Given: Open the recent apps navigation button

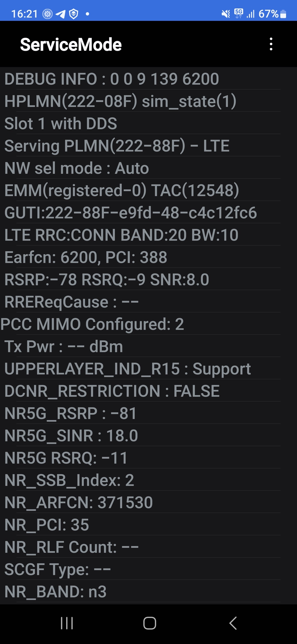Looking at the screenshot, I should tap(67, 623).
